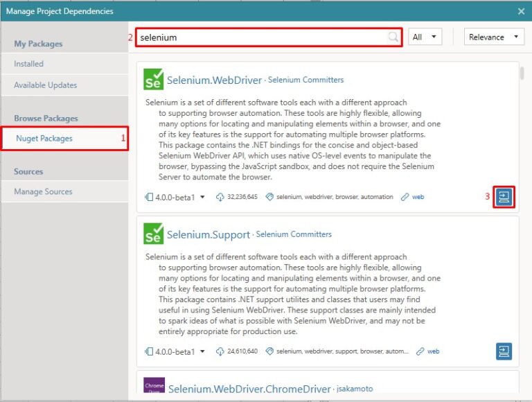Open the Relevance sort dropdown
Viewport: 532px width, 402px height.
tap(494, 37)
